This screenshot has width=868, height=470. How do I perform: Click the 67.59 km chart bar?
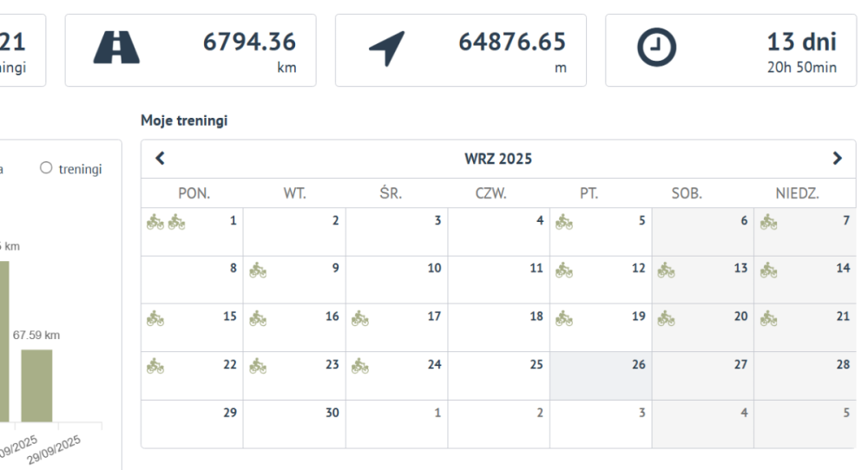[36, 385]
